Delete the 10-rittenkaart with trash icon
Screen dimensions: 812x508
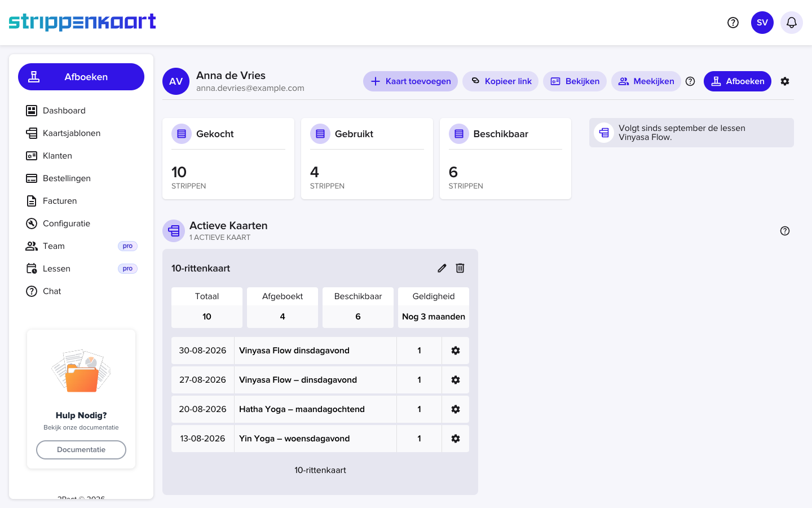pyautogui.click(x=460, y=268)
